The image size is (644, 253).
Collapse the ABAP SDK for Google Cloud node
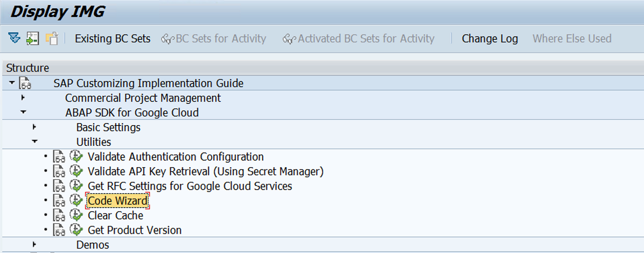pyautogui.click(x=23, y=112)
